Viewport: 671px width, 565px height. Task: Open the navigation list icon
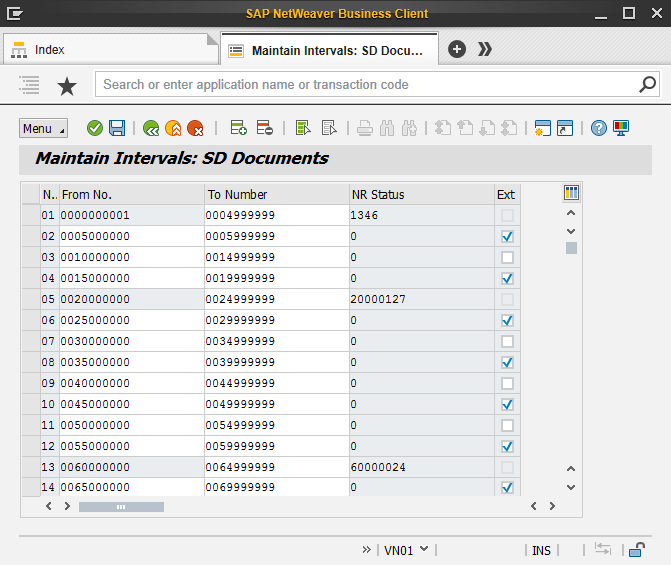[x=29, y=85]
